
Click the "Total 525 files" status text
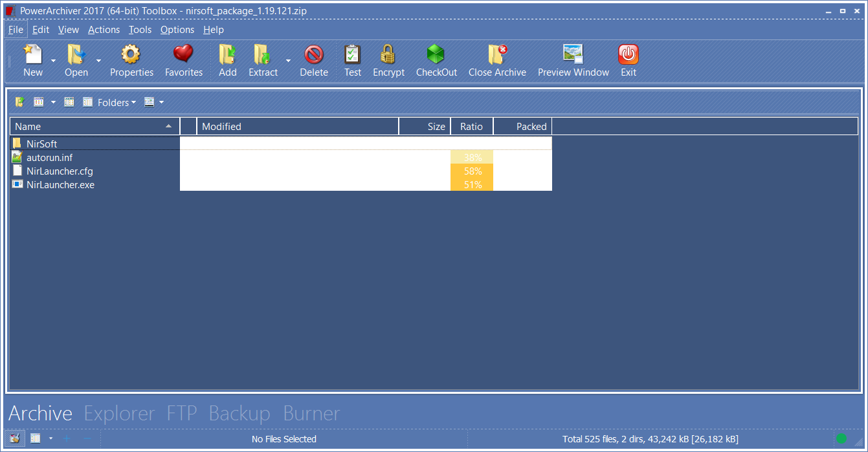pyautogui.click(x=651, y=439)
